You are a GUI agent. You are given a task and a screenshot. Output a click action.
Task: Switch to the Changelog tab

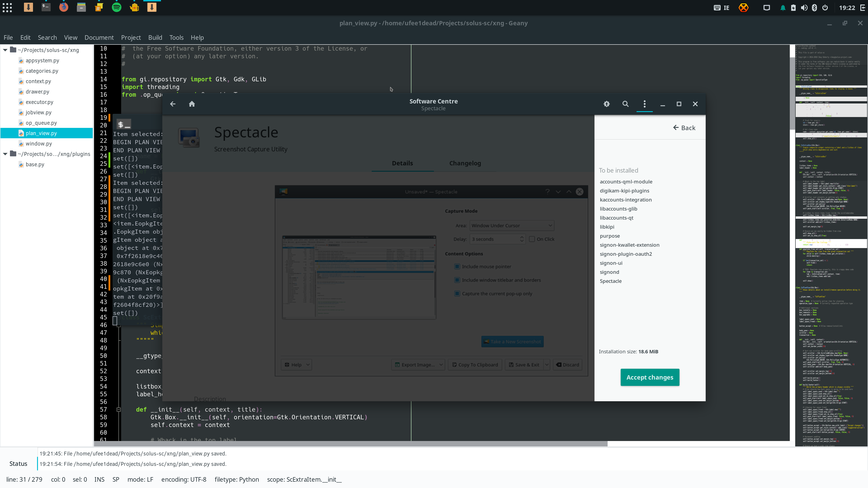click(x=465, y=163)
